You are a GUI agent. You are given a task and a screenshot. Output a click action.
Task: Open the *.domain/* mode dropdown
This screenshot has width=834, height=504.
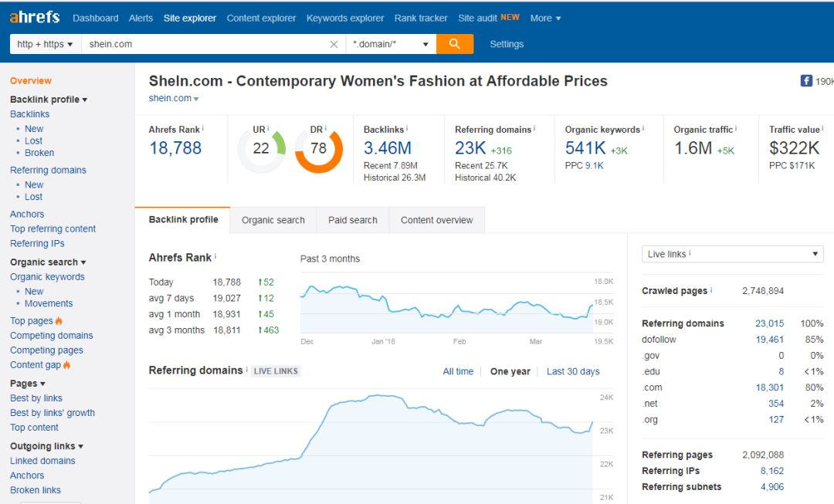391,44
